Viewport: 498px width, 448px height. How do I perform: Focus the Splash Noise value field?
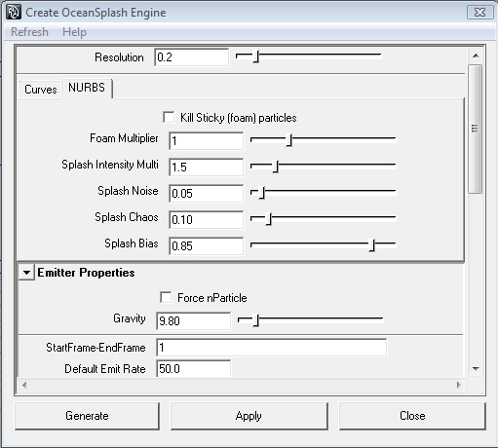(x=206, y=194)
